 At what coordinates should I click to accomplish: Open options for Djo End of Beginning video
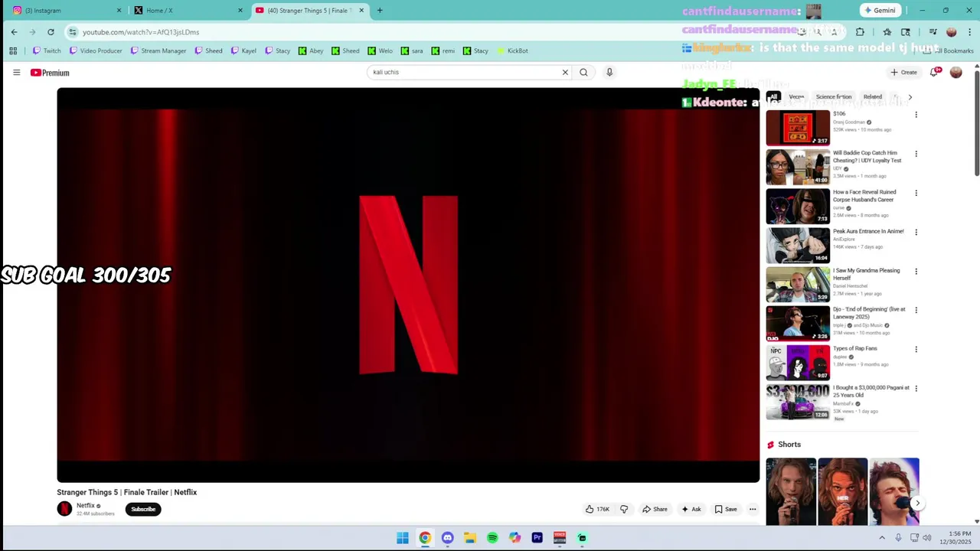point(916,310)
